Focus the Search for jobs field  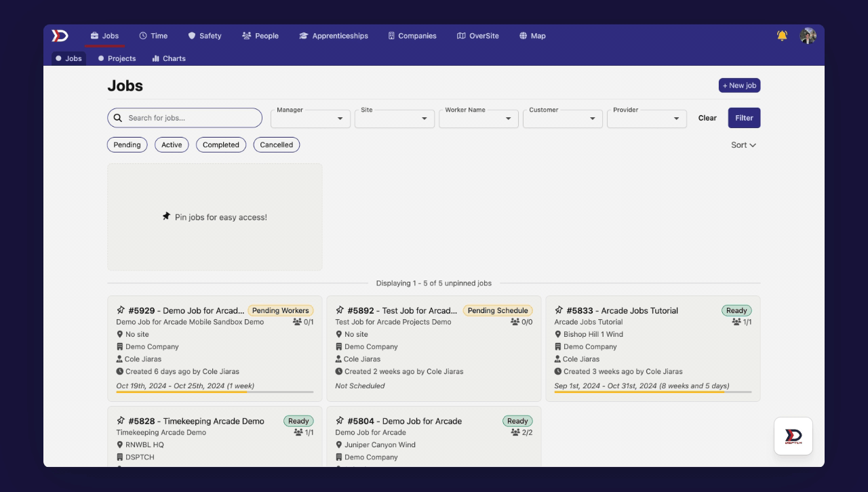[x=184, y=118]
